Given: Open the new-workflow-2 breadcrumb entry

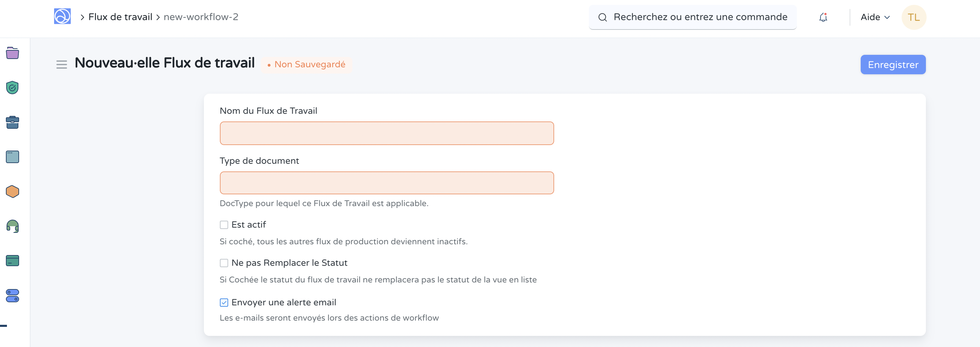Looking at the screenshot, I should pyautogui.click(x=200, y=17).
